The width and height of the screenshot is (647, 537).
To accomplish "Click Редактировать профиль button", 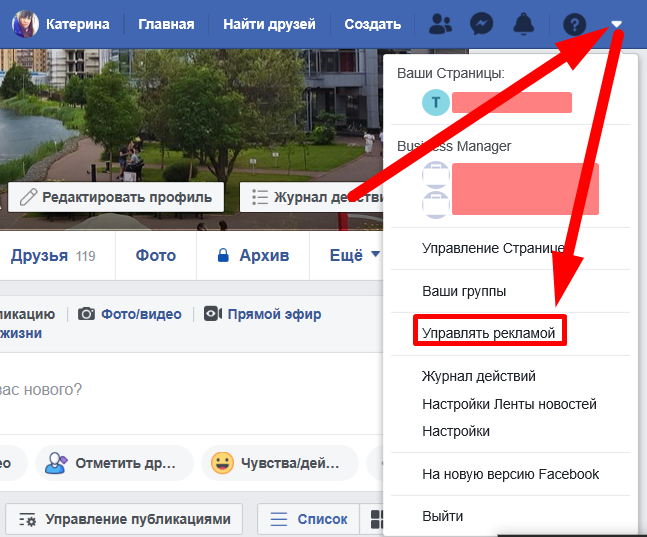I will tap(116, 197).
